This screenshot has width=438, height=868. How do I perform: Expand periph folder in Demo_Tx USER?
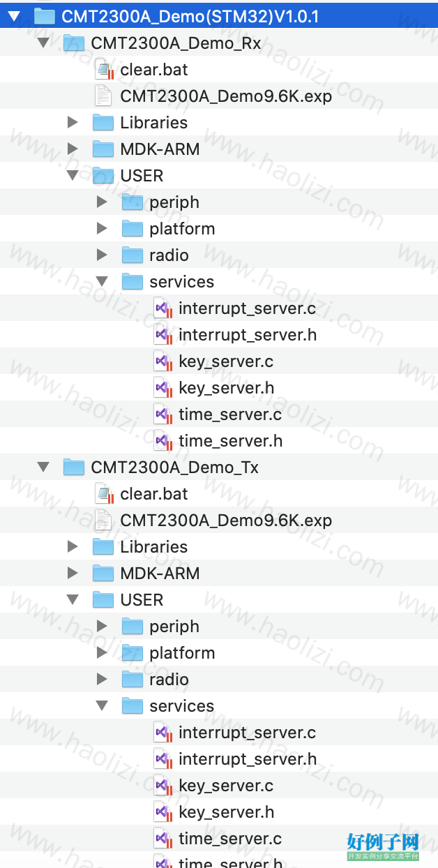tap(102, 626)
